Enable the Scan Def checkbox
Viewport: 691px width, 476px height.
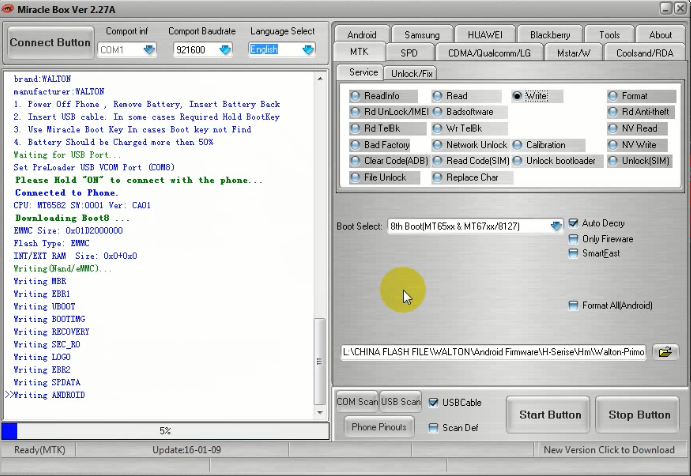point(433,428)
